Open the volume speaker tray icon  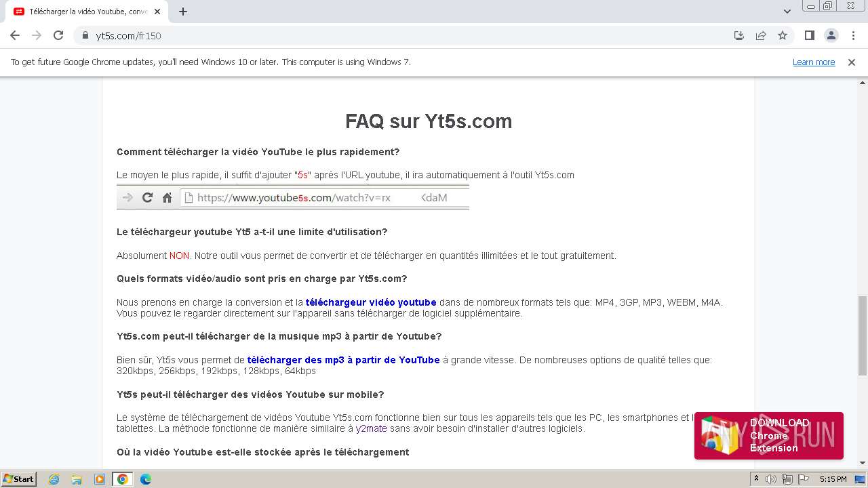(x=771, y=479)
